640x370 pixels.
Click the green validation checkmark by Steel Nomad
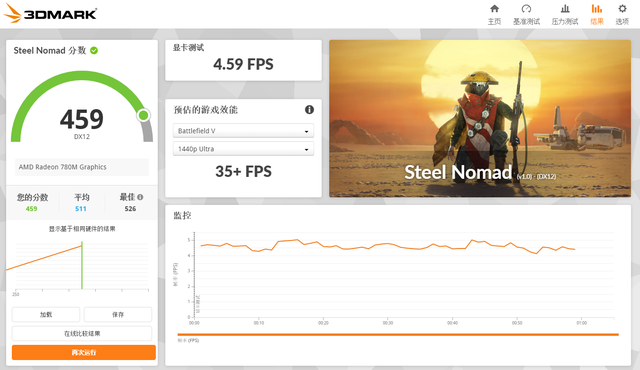click(94, 51)
